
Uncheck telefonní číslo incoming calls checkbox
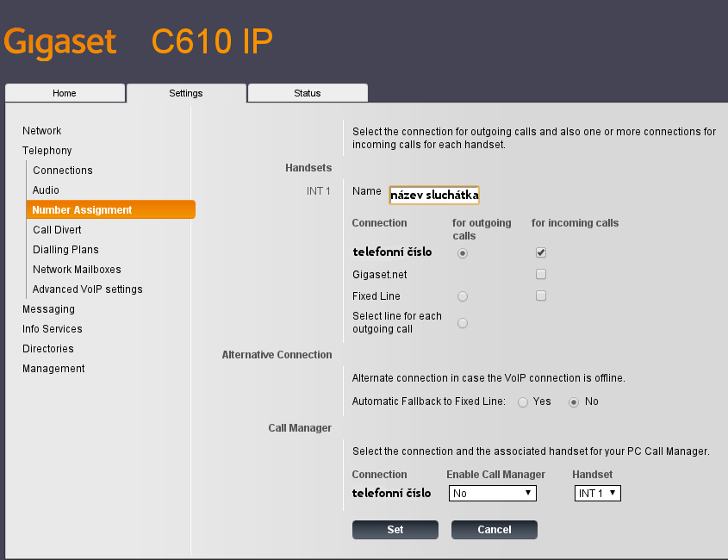(x=541, y=252)
